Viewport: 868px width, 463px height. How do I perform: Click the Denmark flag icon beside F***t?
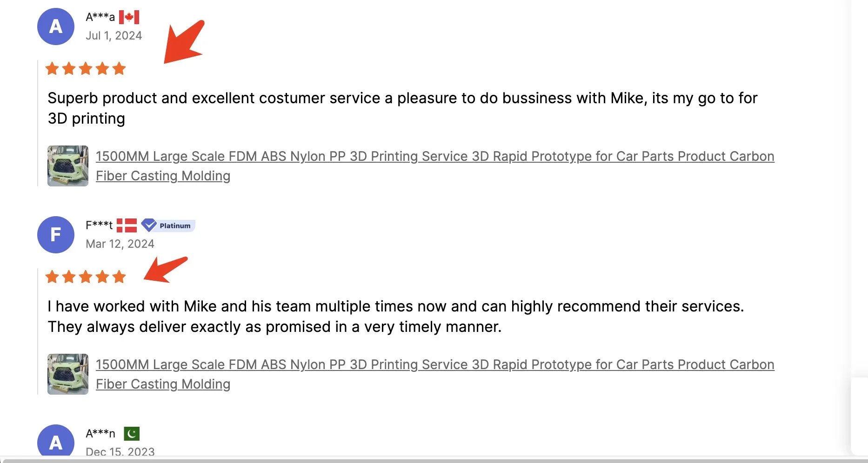tap(127, 225)
